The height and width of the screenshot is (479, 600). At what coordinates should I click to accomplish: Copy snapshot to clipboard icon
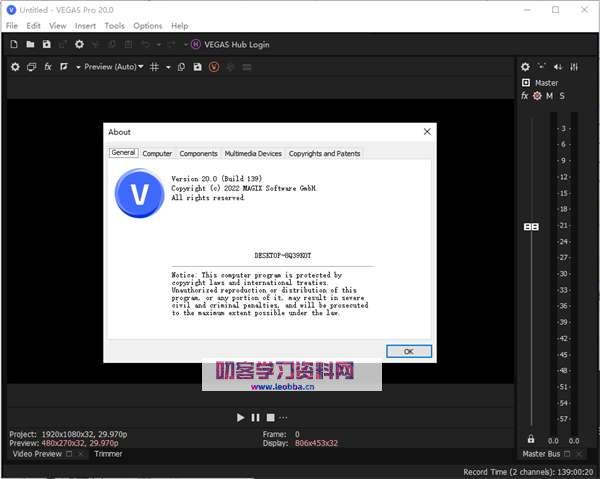pyautogui.click(x=181, y=67)
